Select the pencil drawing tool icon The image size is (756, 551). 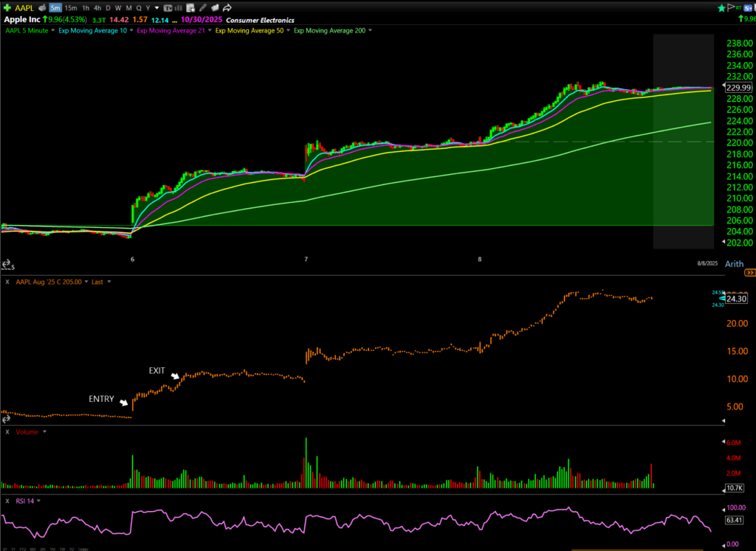pyautogui.click(x=203, y=7)
